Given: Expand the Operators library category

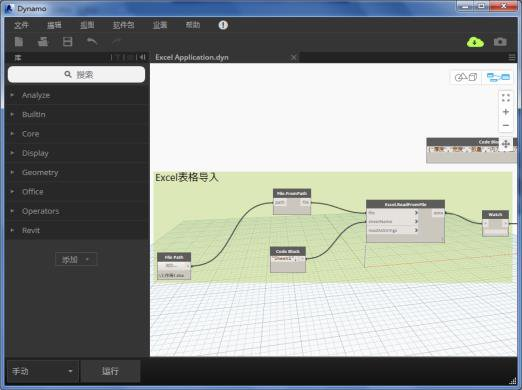Looking at the screenshot, I should tap(77, 211).
